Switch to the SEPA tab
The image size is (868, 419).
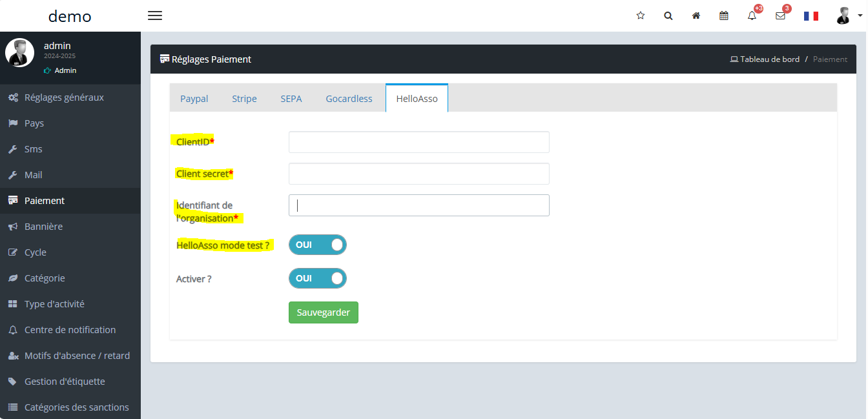tap(291, 99)
